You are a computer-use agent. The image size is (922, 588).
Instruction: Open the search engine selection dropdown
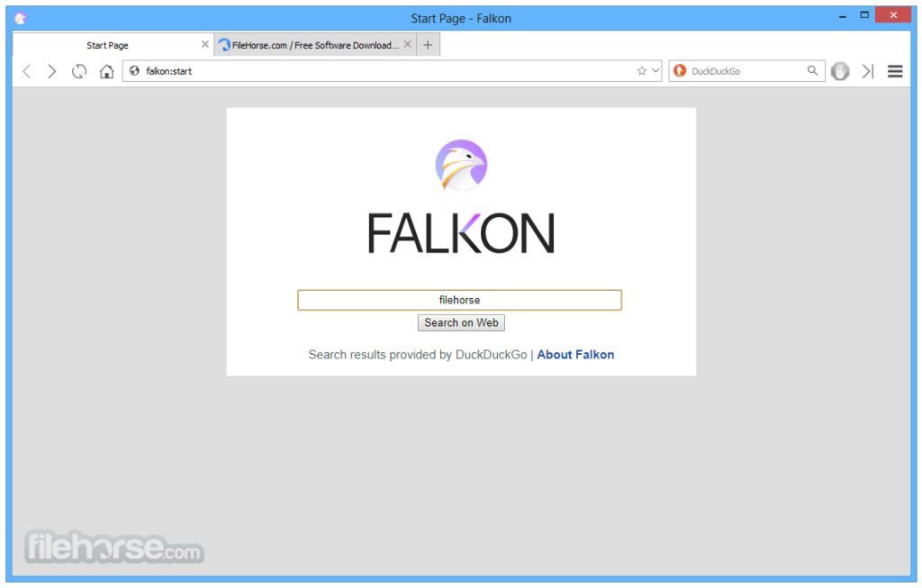click(x=682, y=70)
